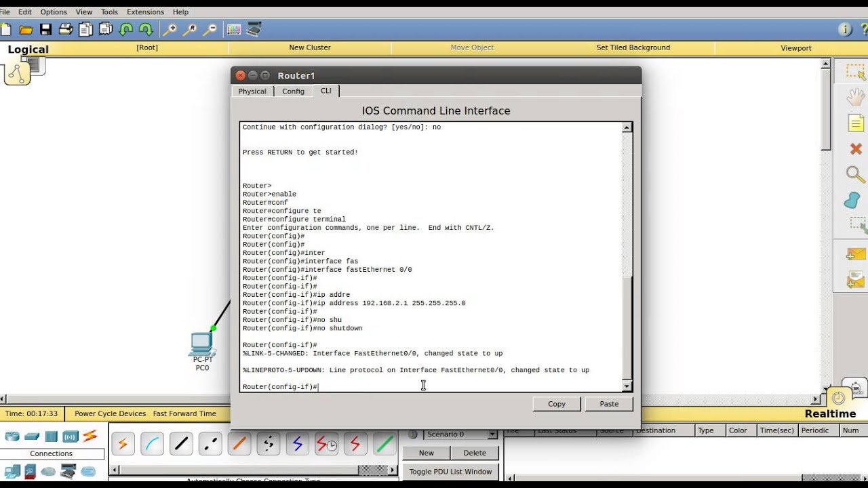Screen dimensions: 868x488
Task: Pick the Draw Polygon tool
Action: click(853, 201)
